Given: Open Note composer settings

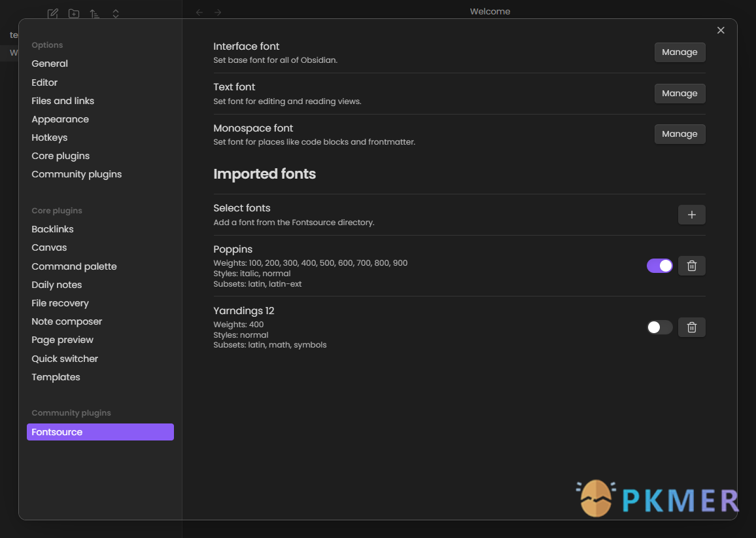Looking at the screenshot, I should pos(100,321).
